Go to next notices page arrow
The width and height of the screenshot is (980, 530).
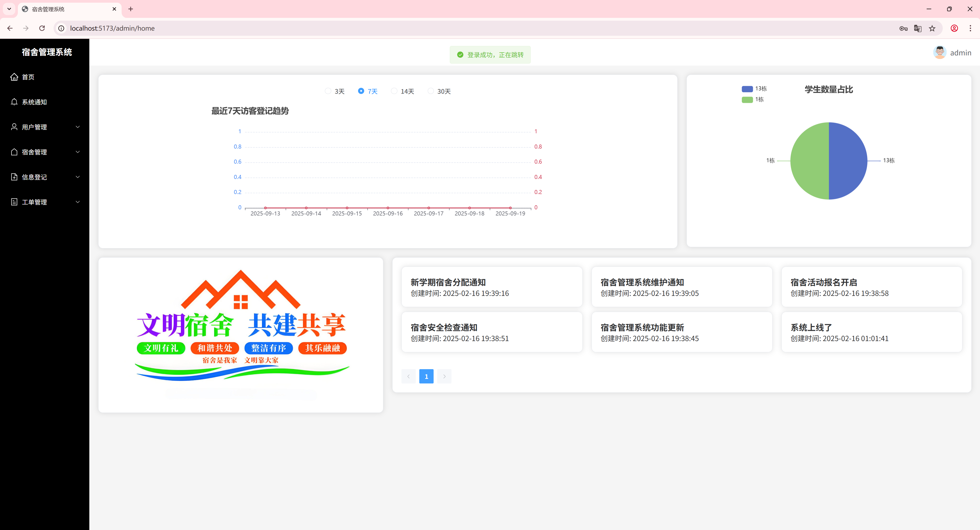pos(444,376)
